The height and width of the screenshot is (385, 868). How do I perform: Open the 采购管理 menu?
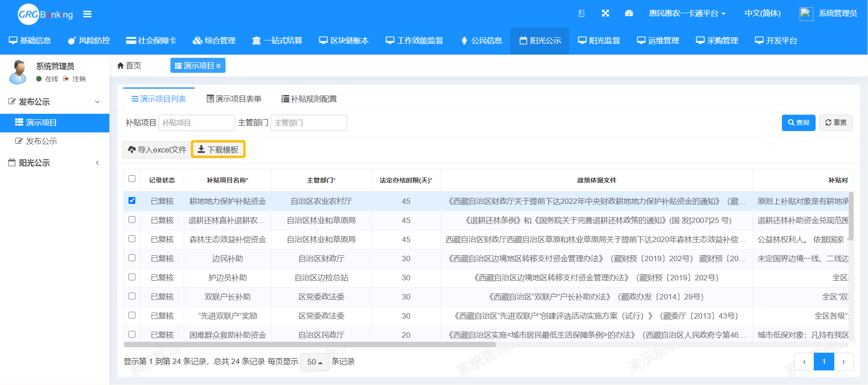point(717,41)
